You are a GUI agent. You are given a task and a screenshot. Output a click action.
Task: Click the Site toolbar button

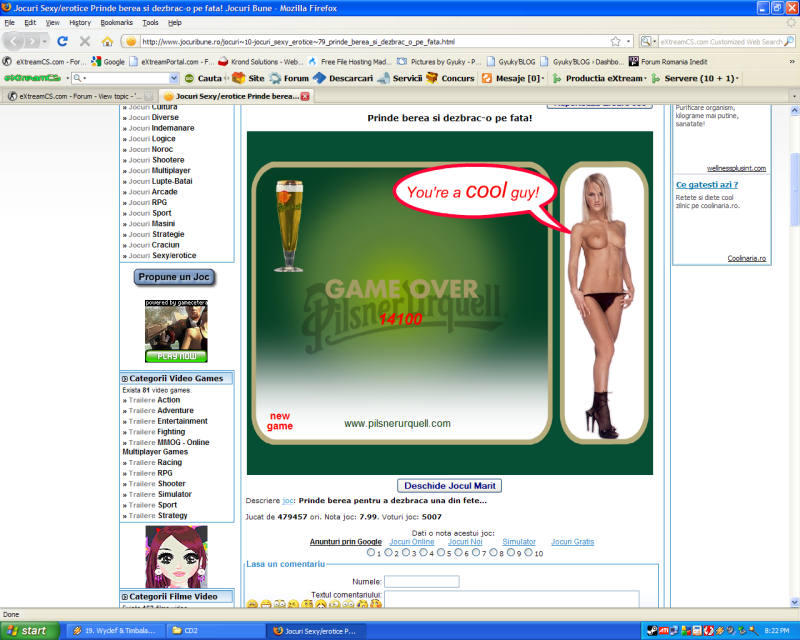pyautogui.click(x=248, y=78)
